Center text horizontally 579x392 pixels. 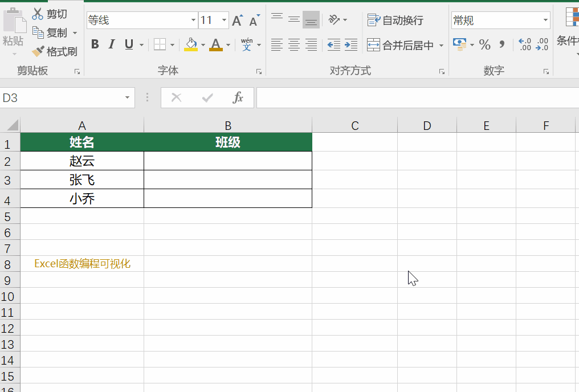pyautogui.click(x=294, y=44)
